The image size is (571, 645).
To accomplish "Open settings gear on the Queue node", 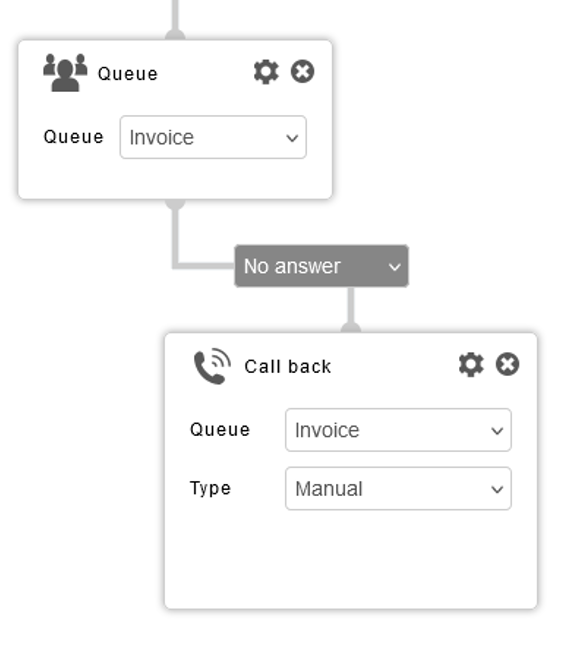I will pyautogui.click(x=266, y=72).
